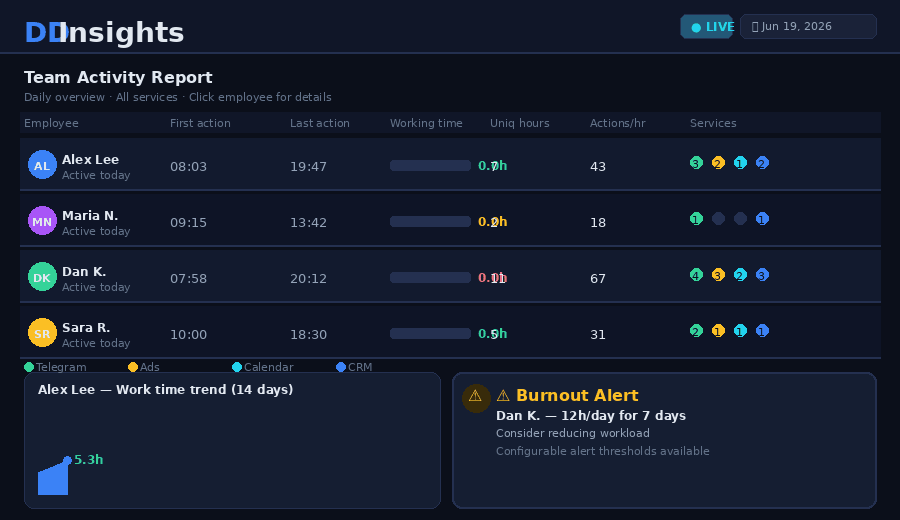Click the DD Insights logo
This screenshot has height=520, width=900.
(104, 33)
